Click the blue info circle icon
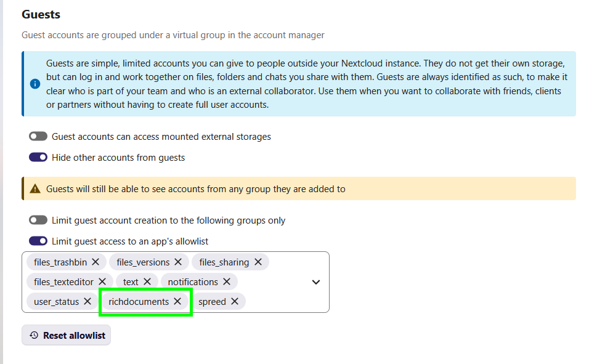Image resolution: width=605 pixels, height=364 pixels. tap(35, 84)
